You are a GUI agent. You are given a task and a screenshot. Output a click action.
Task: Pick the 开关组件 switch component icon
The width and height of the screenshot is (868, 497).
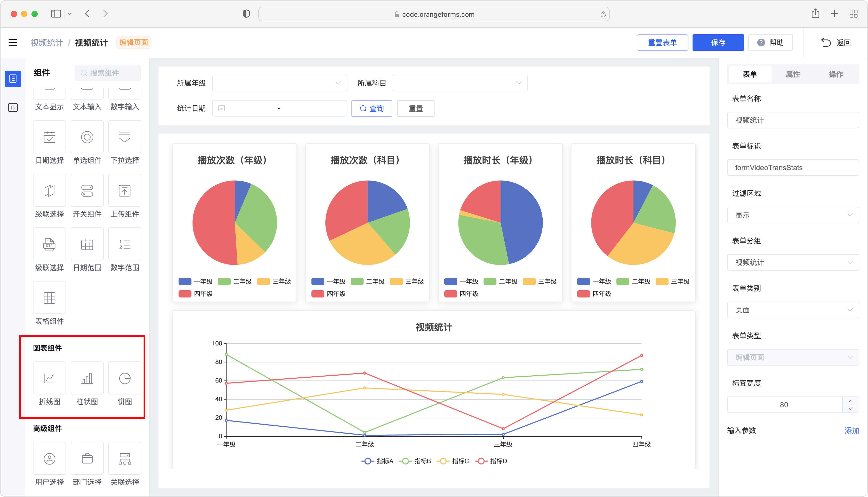[87, 190]
